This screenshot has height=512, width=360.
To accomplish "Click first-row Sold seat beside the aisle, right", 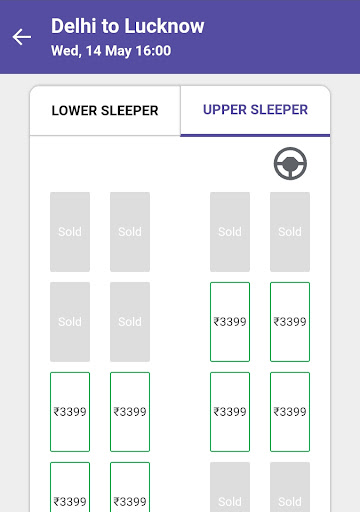I will tap(230, 232).
